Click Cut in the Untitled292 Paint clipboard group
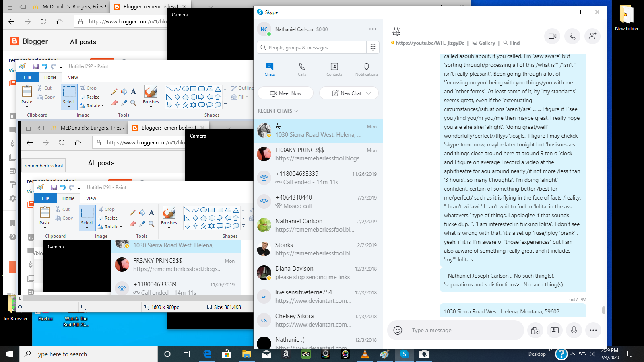 pos(44,88)
